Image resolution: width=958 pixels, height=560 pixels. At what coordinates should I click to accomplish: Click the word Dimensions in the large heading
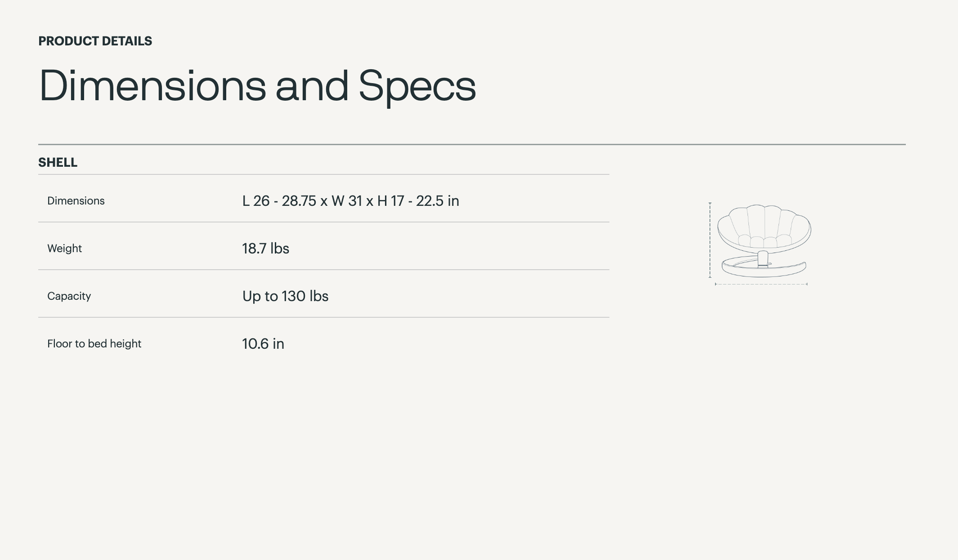[152, 86]
